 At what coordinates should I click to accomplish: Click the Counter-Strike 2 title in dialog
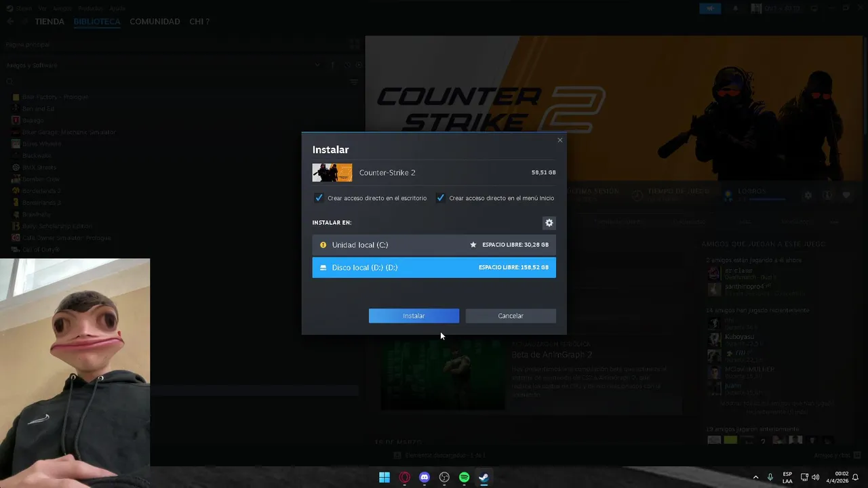tap(387, 172)
